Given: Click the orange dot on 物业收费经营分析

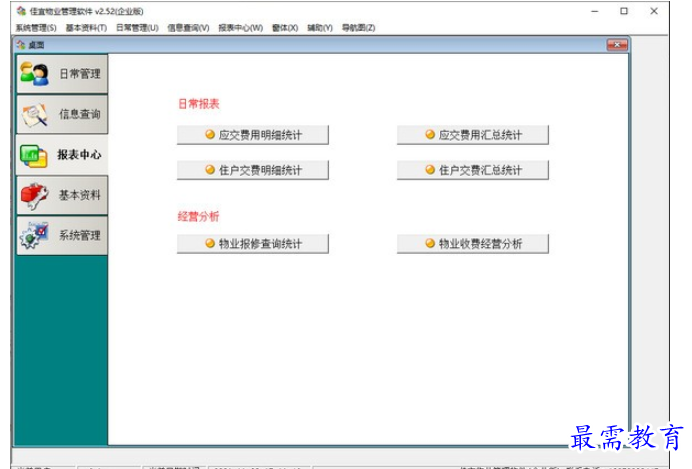Looking at the screenshot, I should pos(430,243).
